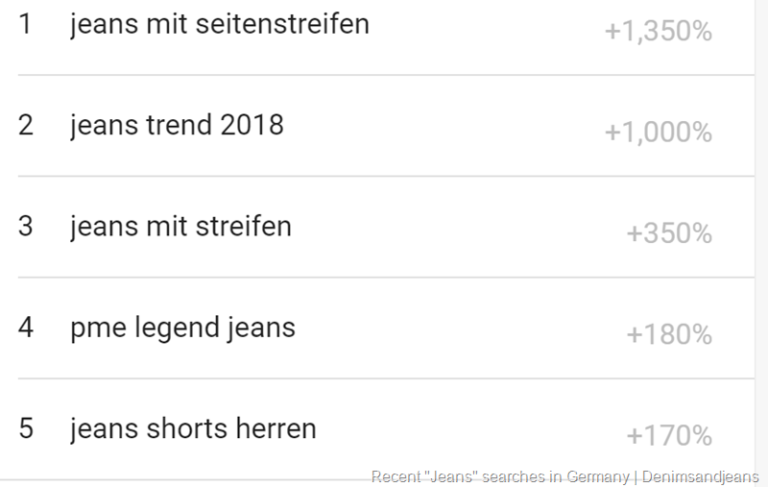This screenshot has width=768, height=487.
Task: Click the "jeans mit streifen" query
Action: (x=181, y=226)
